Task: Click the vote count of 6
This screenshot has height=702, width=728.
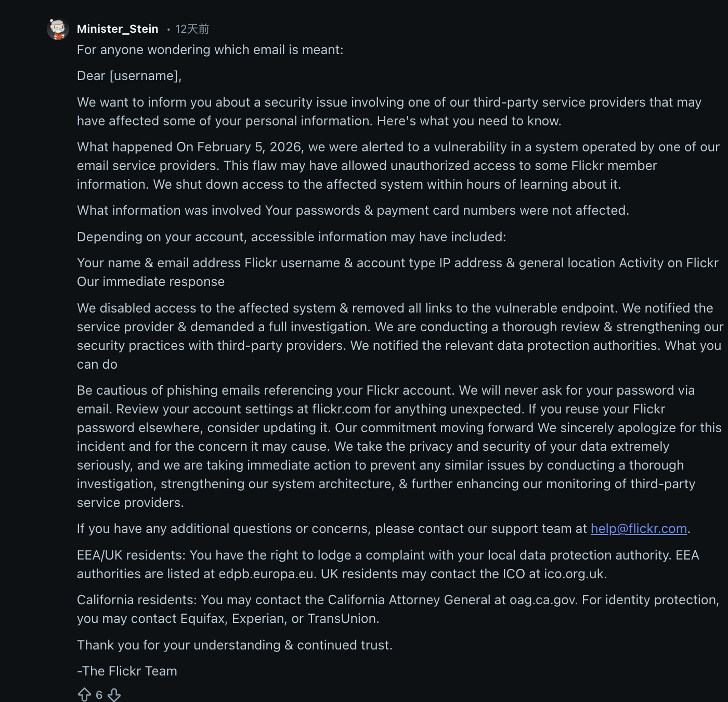Action: click(x=99, y=695)
